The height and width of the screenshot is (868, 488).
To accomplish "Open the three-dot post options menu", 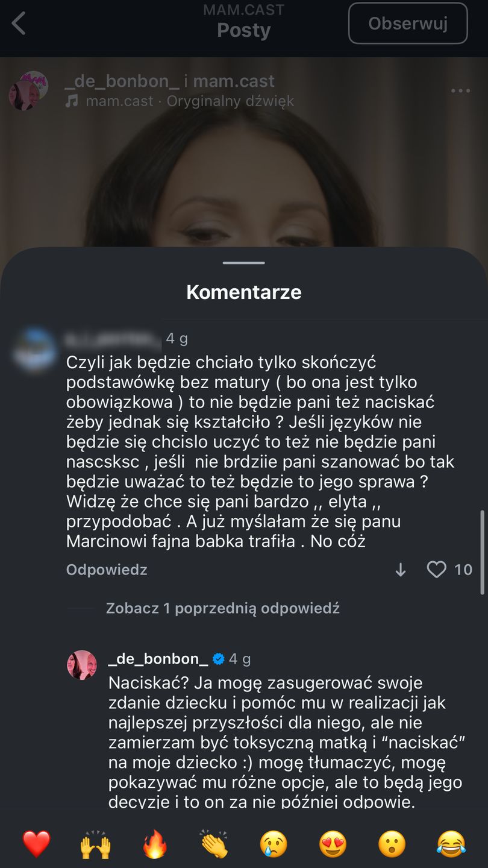I will point(460,91).
